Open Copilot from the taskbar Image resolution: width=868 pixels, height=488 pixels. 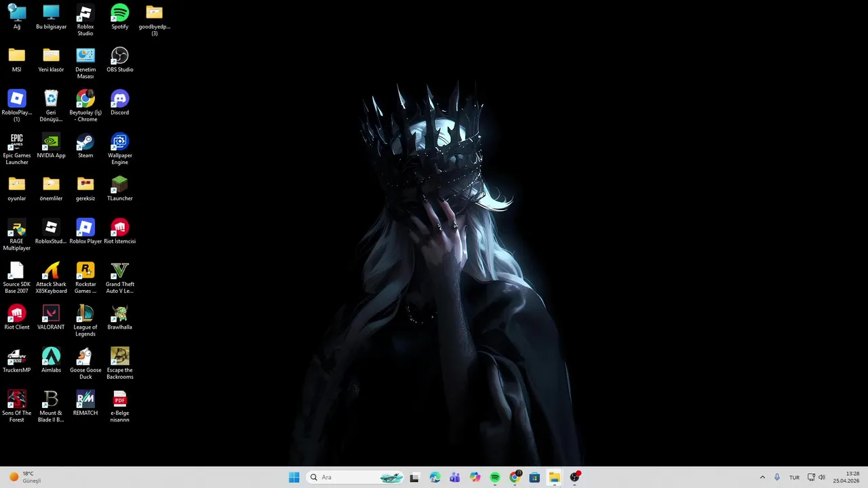coord(475,477)
